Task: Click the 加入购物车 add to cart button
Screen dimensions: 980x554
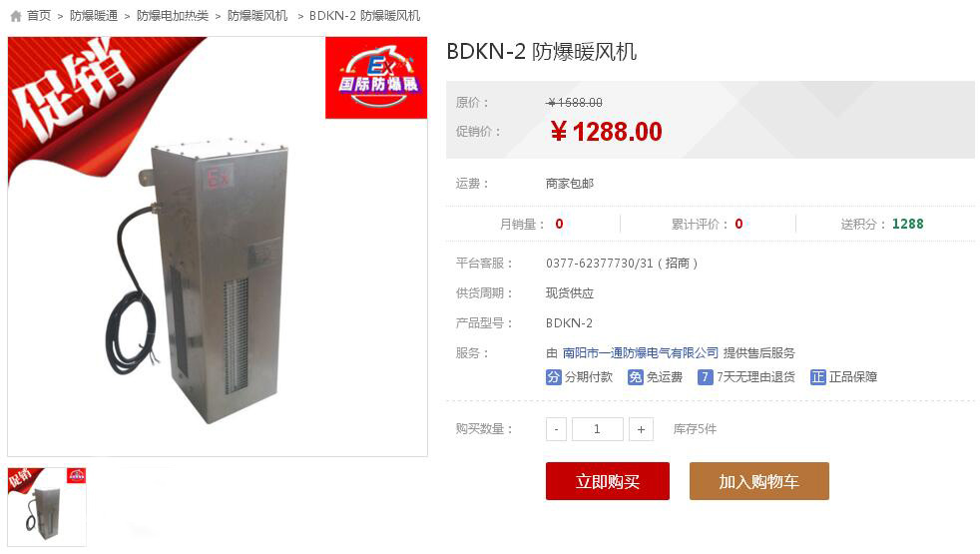Action: pyautogui.click(x=758, y=481)
